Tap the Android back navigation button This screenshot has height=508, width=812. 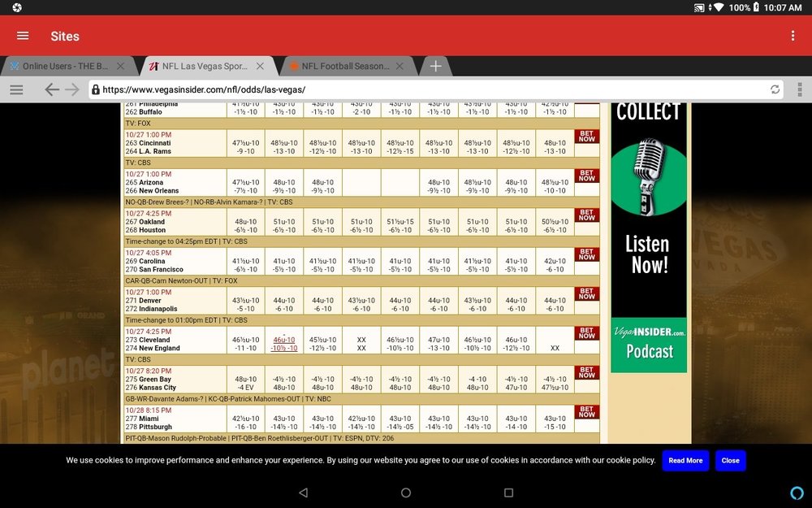(304, 493)
